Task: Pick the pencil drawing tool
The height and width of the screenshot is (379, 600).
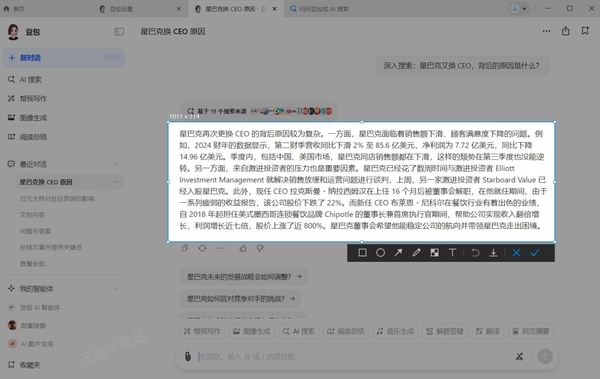Action: pos(416,253)
